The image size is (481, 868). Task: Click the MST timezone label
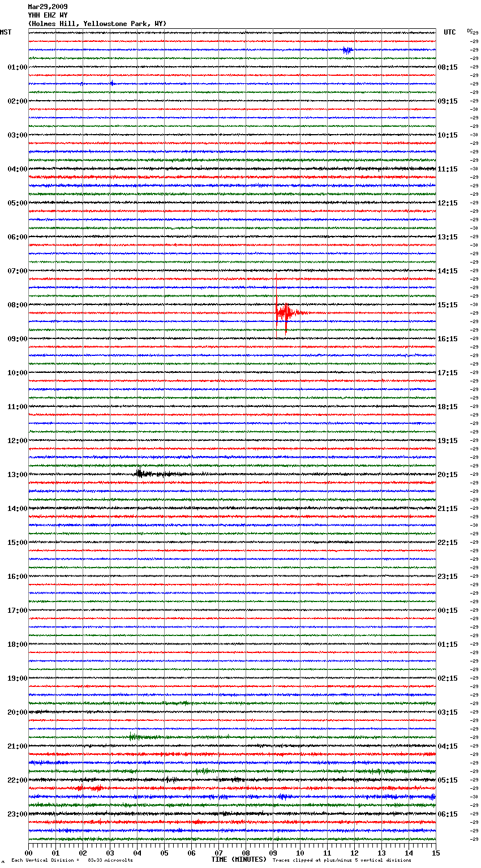tap(6, 32)
